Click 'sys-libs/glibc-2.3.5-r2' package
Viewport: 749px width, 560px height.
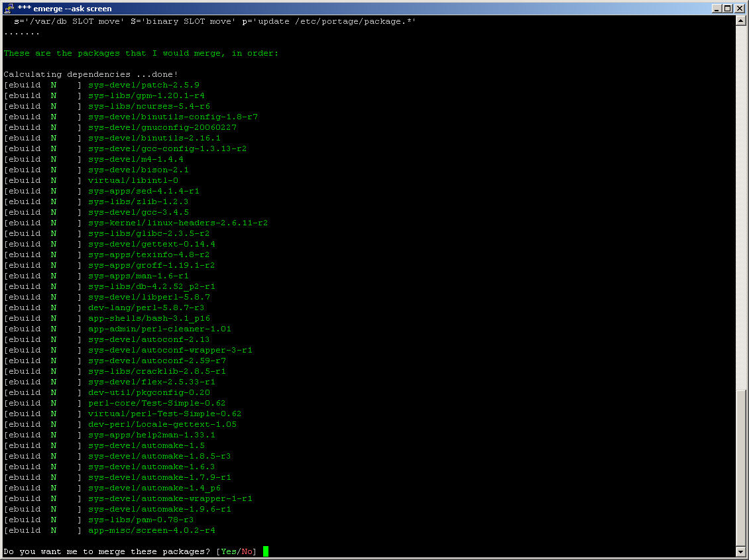(x=149, y=233)
